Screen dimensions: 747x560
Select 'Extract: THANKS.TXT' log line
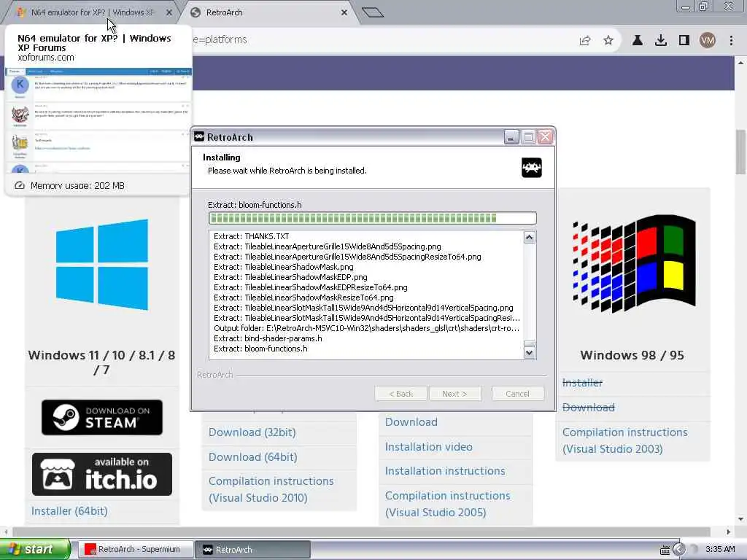[251, 236]
